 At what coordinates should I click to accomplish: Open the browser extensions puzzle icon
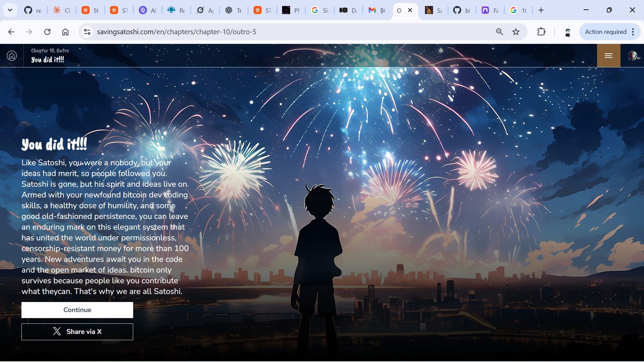pyautogui.click(x=541, y=32)
